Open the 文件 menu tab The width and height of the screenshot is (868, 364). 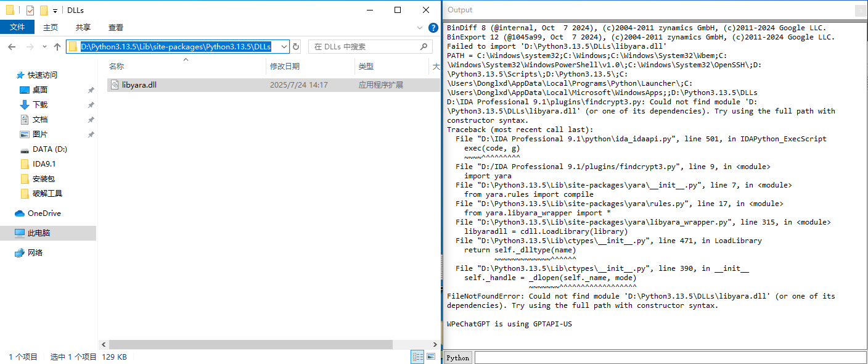click(17, 27)
